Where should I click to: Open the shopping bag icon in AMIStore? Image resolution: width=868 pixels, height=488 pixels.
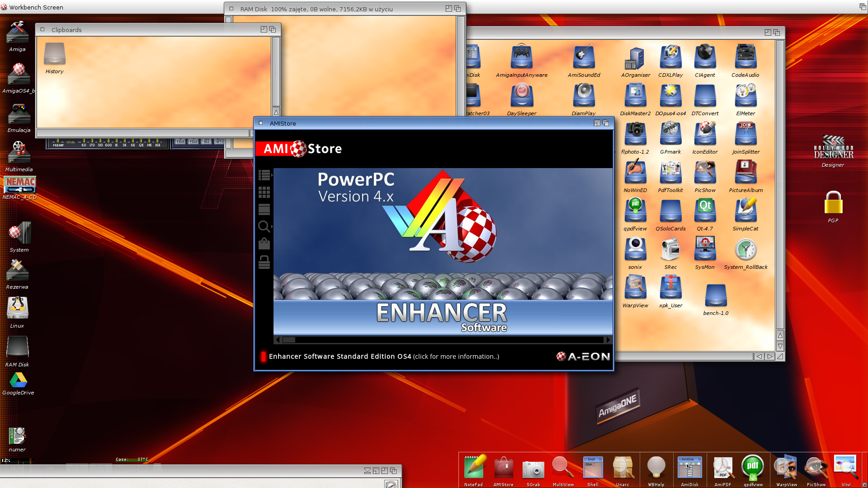(264, 244)
